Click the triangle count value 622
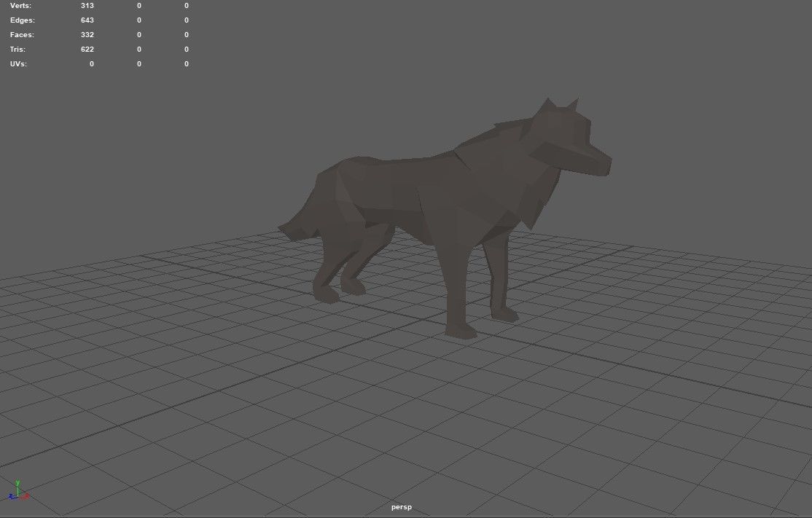This screenshot has width=812, height=518. pos(87,49)
